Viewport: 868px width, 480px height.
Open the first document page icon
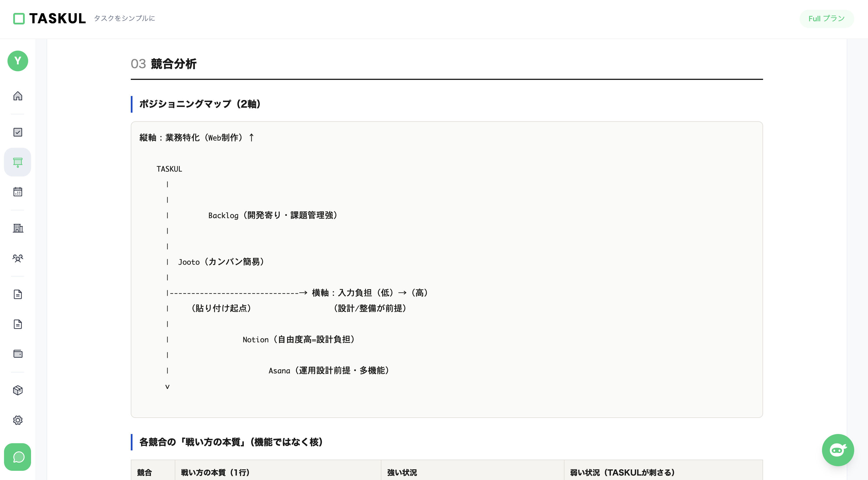(x=18, y=294)
